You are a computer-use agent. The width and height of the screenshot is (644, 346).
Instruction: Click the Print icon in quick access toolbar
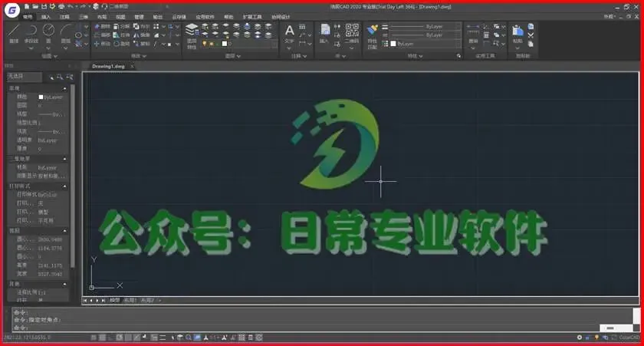point(61,7)
